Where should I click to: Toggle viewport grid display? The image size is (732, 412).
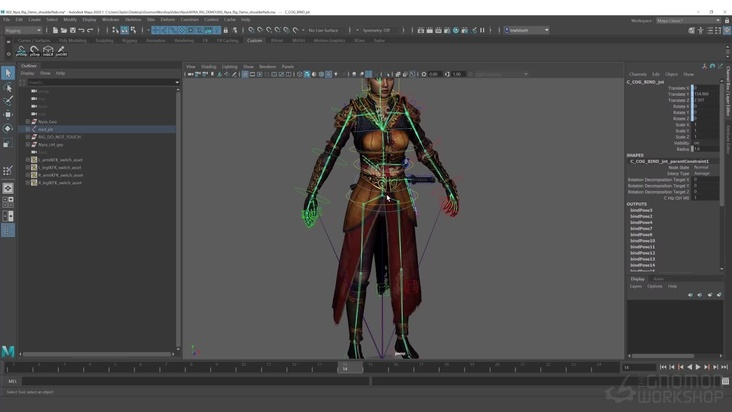click(x=245, y=74)
